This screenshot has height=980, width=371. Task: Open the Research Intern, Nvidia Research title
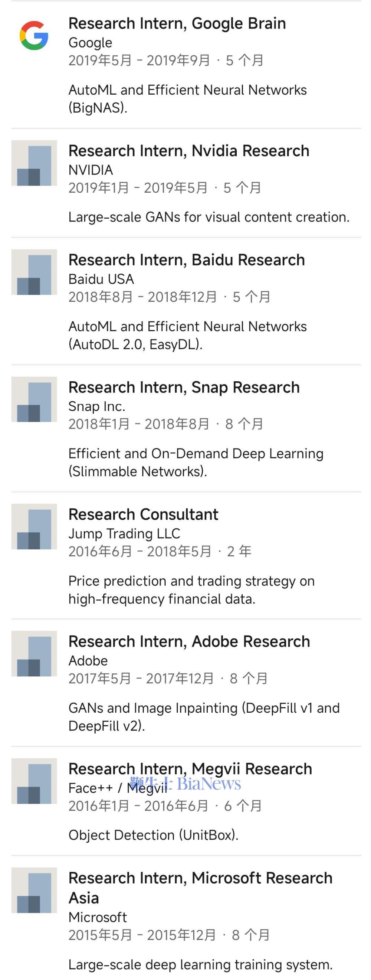pyautogui.click(x=189, y=151)
